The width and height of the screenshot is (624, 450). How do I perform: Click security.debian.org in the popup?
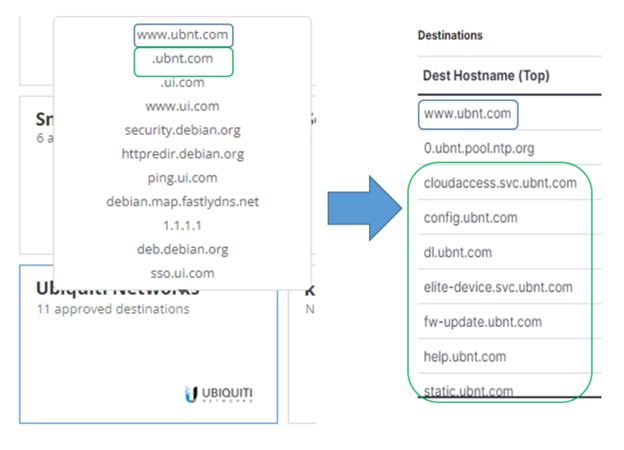click(183, 130)
